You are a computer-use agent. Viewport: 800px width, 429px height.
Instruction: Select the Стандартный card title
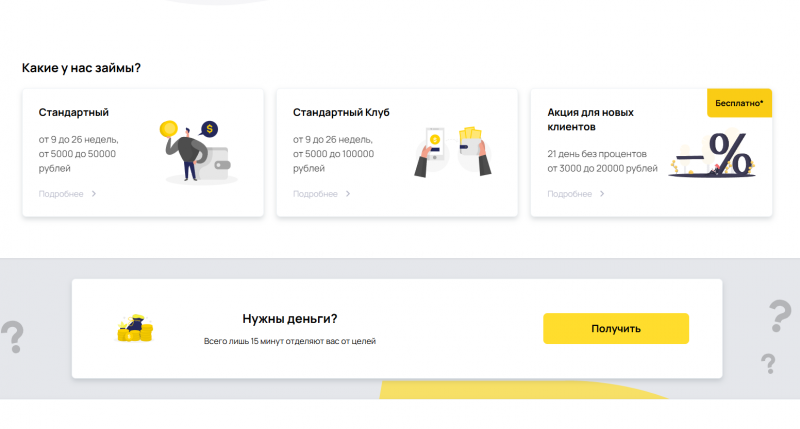(x=73, y=112)
